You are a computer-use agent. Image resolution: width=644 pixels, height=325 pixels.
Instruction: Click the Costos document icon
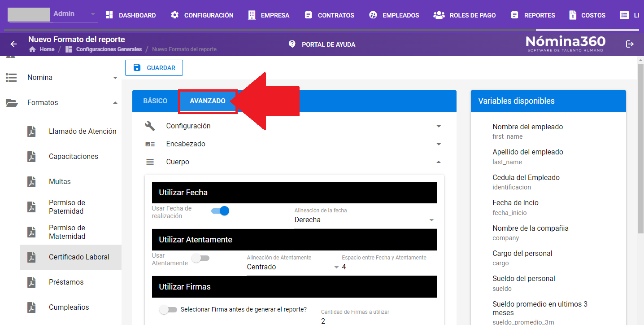[x=573, y=15]
